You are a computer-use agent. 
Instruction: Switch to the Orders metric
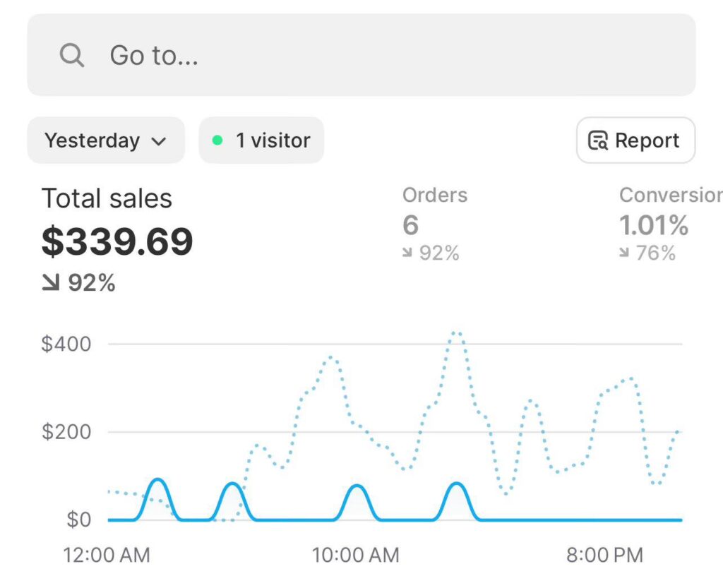tap(435, 195)
